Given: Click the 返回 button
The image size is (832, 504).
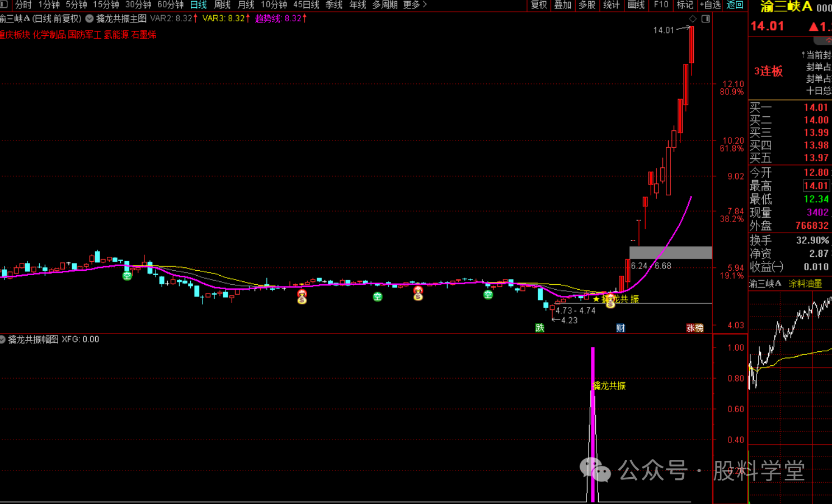Looking at the screenshot, I should [x=735, y=5].
